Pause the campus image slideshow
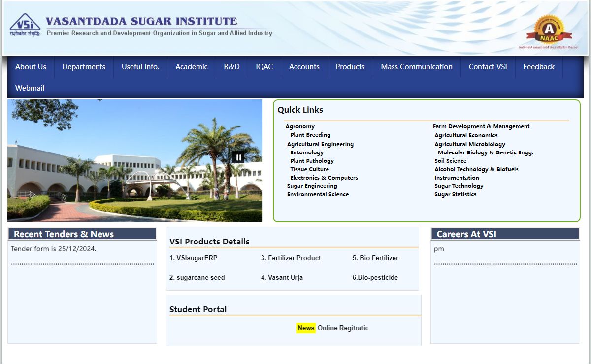The width and height of the screenshot is (591, 364). tap(238, 157)
